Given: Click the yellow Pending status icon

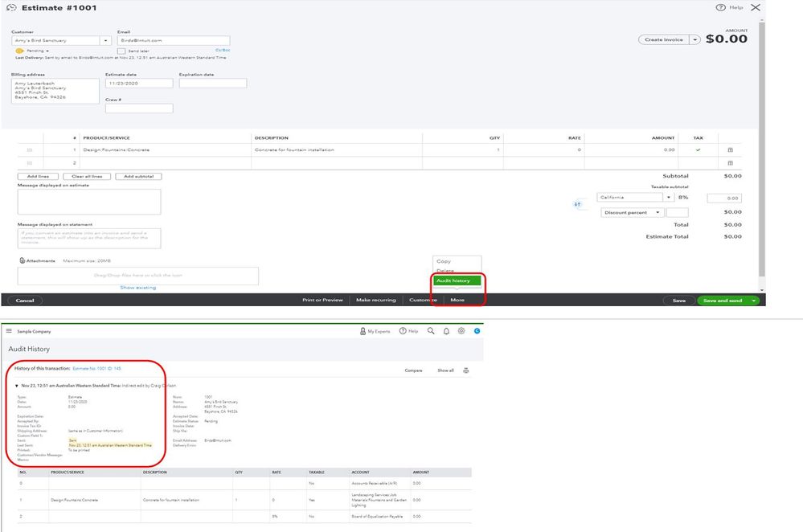Looking at the screenshot, I should [19, 51].
